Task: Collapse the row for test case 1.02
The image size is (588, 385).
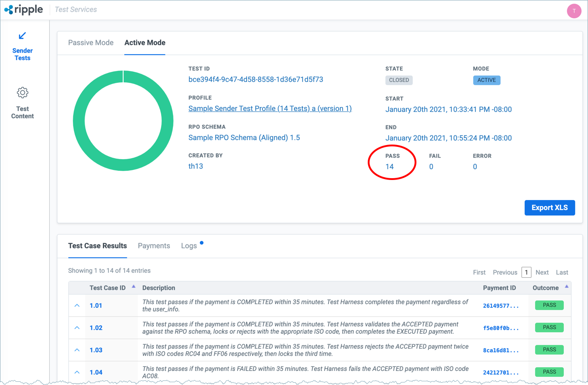Action: (x=77, y=327)
